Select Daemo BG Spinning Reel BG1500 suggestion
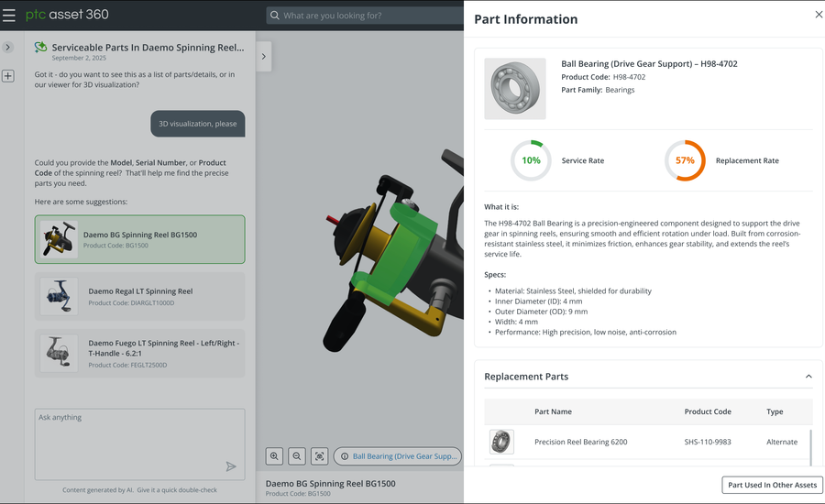 coord(139,239)
